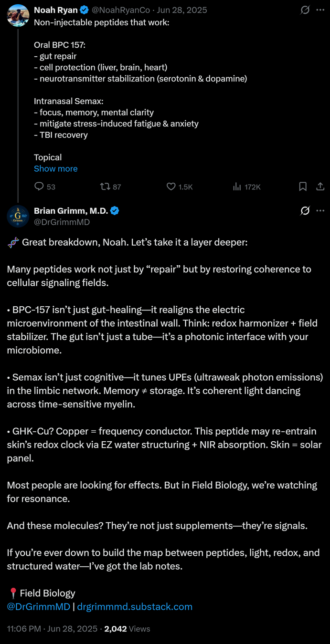This screenshot has width=330, height=644.
Task: Open more options on Brian Grimm's reply
Action: (x=320, y=210)
